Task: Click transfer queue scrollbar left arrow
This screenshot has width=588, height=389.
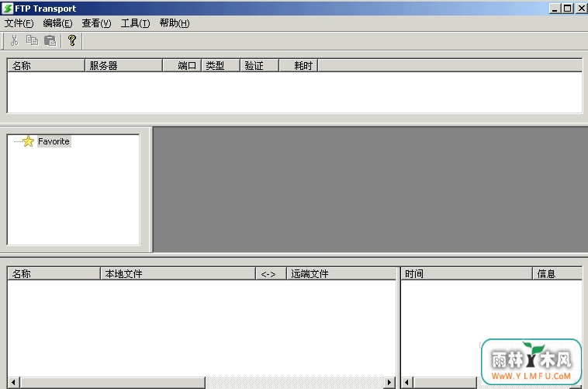Action: click(x=13, y=383)
